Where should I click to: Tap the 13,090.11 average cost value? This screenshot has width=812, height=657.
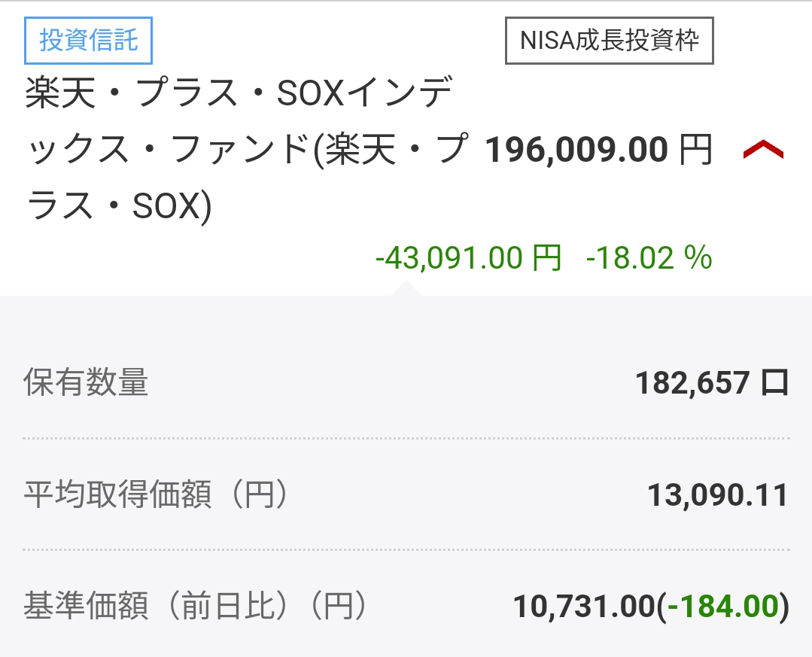(717, 495)
